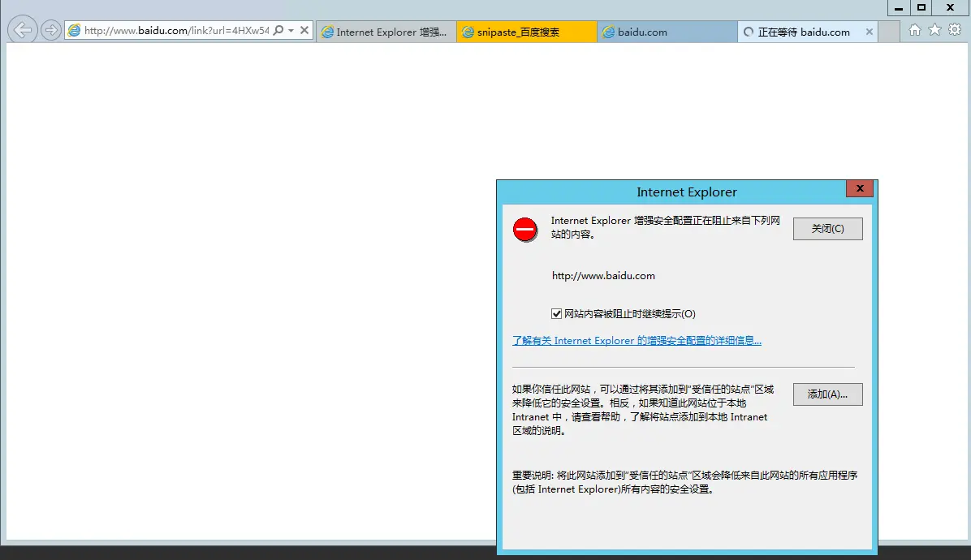This screenshot has height=560, width=971.
Task: Go back with the browser Back arrow
Action: tap(23, 30)
